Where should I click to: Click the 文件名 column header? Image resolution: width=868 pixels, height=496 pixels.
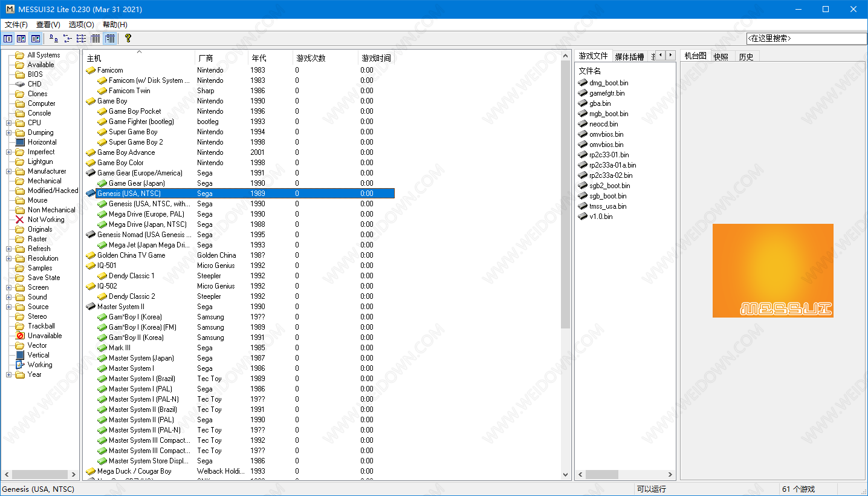(590, 71)
